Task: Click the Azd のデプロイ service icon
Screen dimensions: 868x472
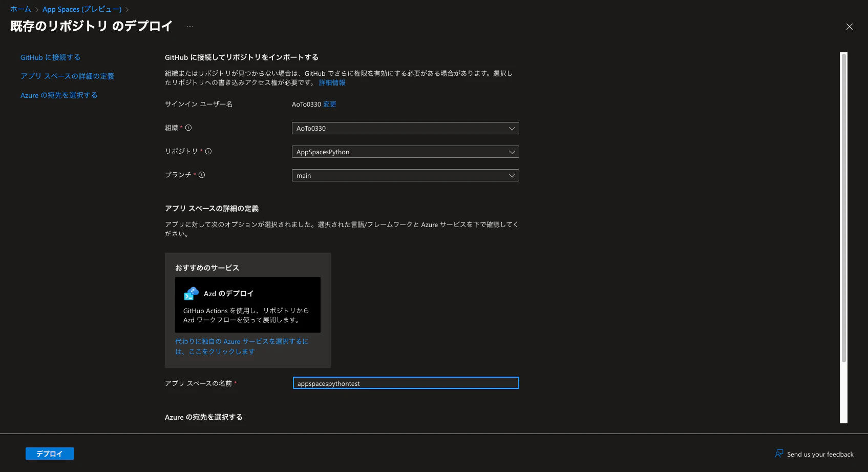Action: pyautogui.click(x=191, y=294)
